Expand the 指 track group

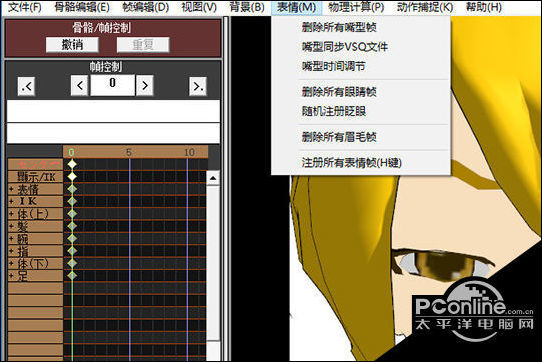(x=11, y=251)
